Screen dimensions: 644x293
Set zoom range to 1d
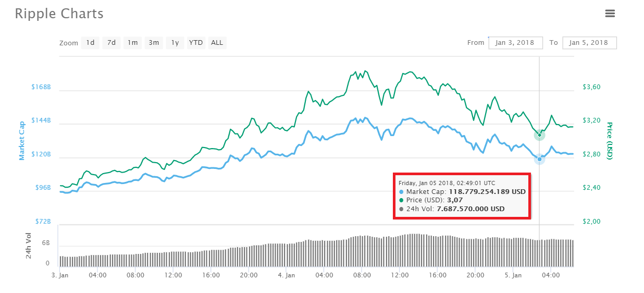click(91, 43)
